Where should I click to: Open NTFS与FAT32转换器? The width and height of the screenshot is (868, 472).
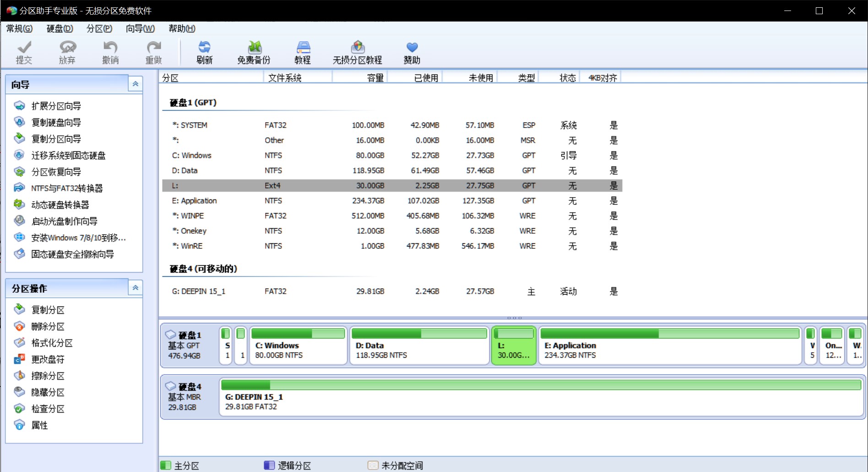click(x=59, y=188)
